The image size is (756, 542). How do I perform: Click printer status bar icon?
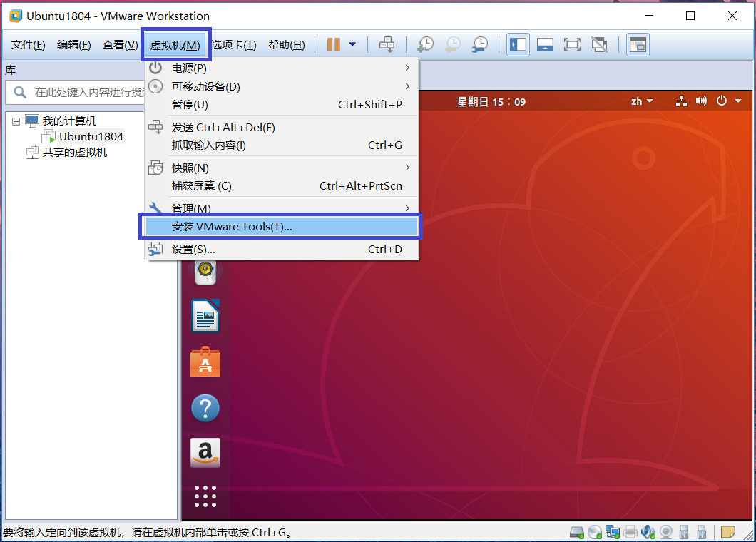pyautogui.click(x=630, y=532)
